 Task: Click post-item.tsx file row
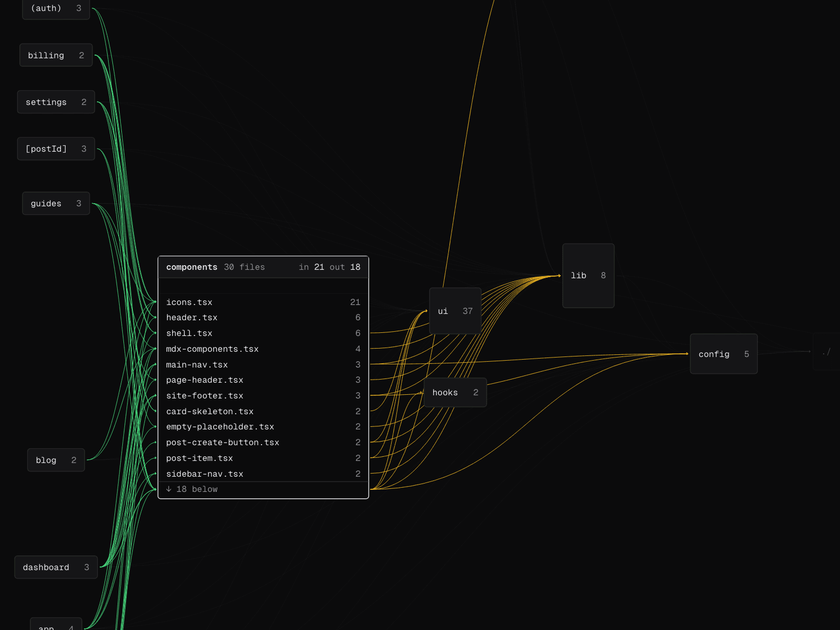click(x=263, y=458)
